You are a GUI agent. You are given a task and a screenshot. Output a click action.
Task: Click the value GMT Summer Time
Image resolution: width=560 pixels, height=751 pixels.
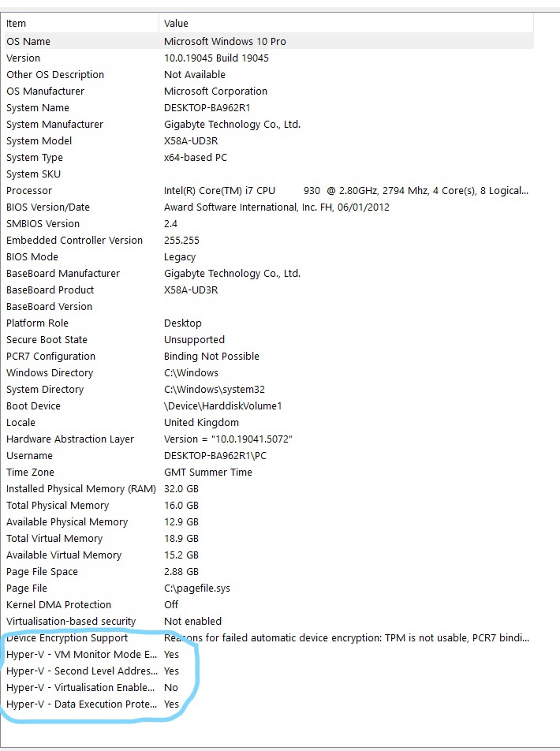pyautogui.click(x=208, y=473)
